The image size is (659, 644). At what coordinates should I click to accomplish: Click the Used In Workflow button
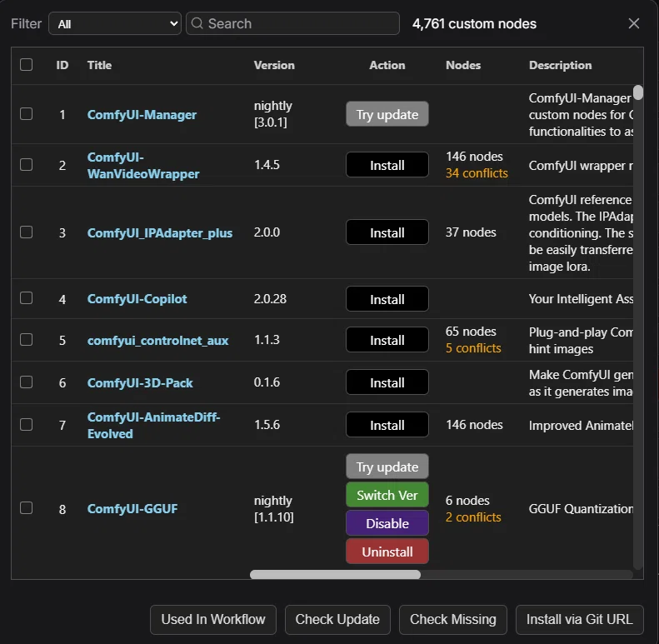[x=213, y=619]
